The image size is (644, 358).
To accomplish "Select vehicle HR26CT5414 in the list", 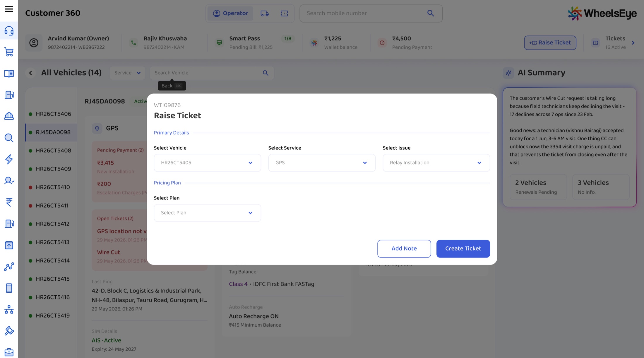I will pos(51,261).
